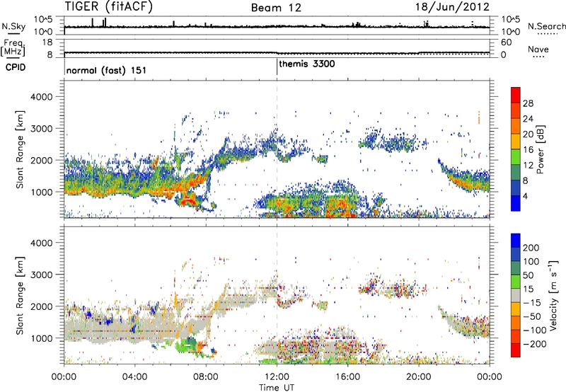The width and height of the screenshot is (566, 392).
Task: Click the 60 tick on the Nave axis
Action: point(507,42)
